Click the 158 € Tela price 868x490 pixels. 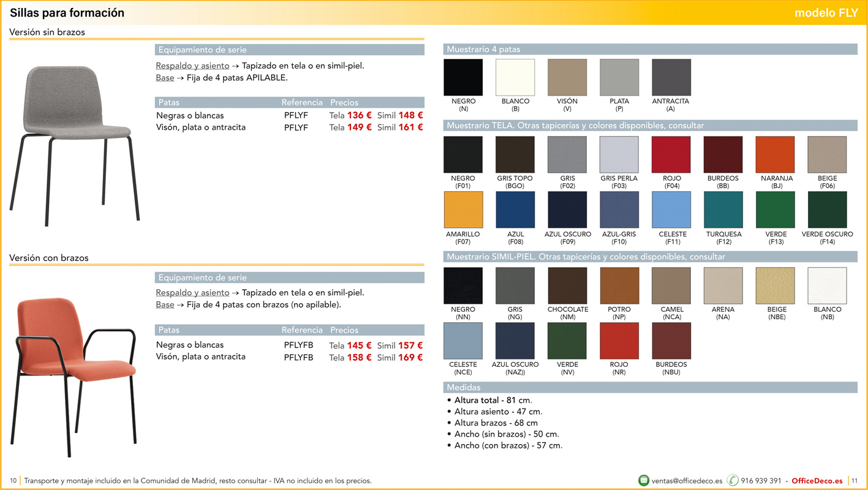[360, 357]
